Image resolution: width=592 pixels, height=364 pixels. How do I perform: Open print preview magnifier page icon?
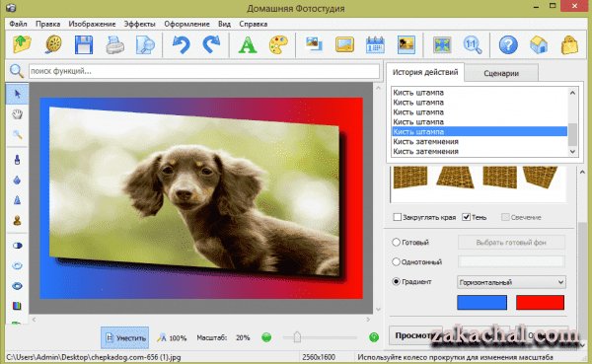click(x=145, y=44)
